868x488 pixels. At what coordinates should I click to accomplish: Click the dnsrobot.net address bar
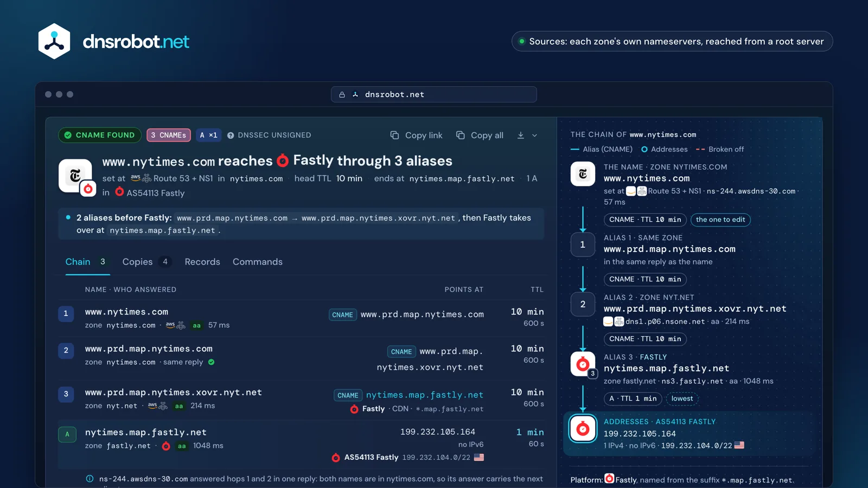[434, 94]
